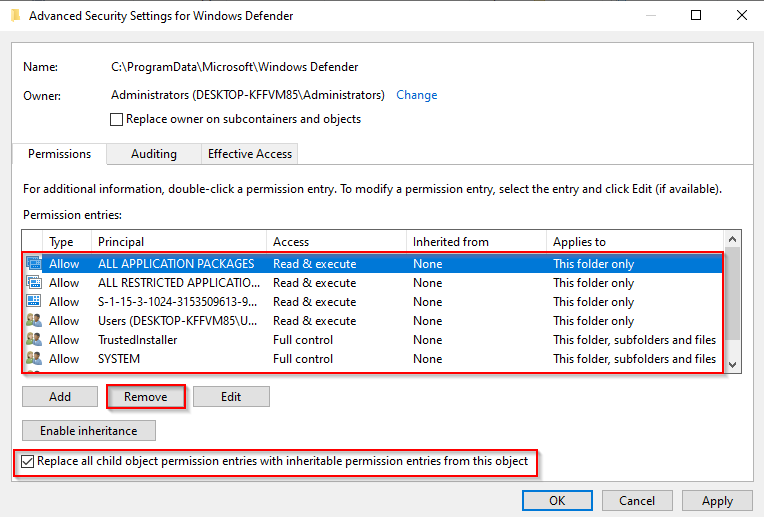
Task: Close the Advanced Security Settings window
Action: (x=742, y=16)
